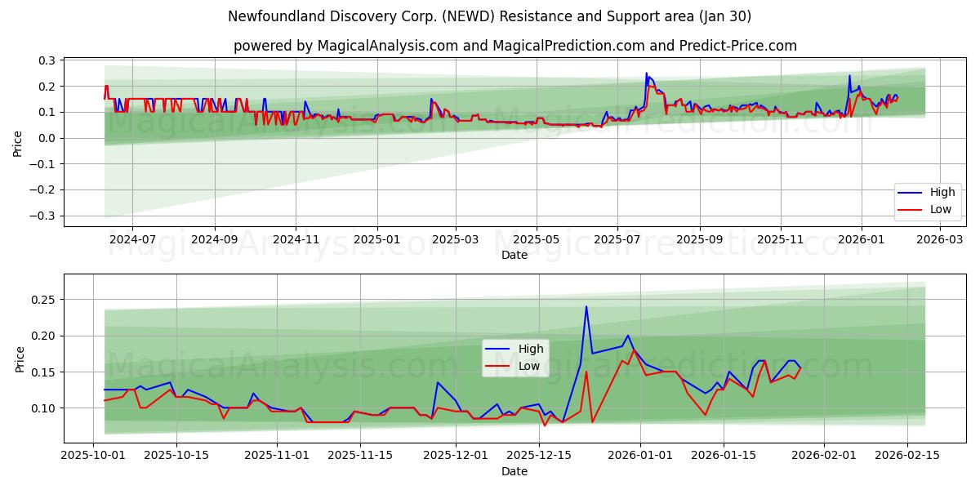
Task: Click the July 2025 High spike in the top chart
Action: 646,73
